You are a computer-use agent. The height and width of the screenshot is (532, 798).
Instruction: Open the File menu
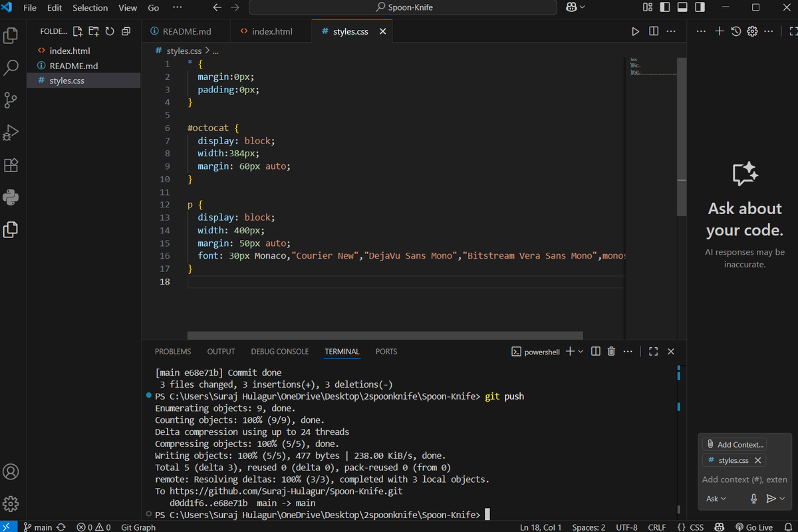click(30, 7)
